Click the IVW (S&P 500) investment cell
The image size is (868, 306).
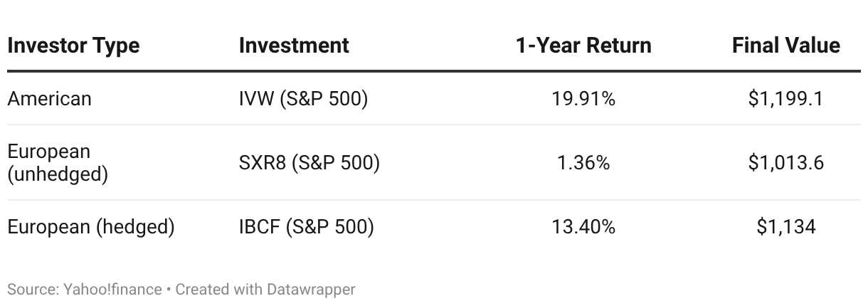303,98
